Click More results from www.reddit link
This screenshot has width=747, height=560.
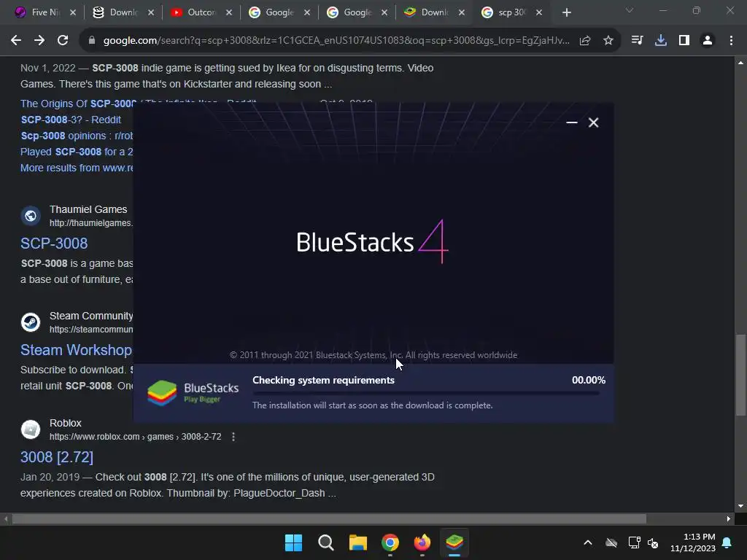pyautogui.click(x=77, y=168)
